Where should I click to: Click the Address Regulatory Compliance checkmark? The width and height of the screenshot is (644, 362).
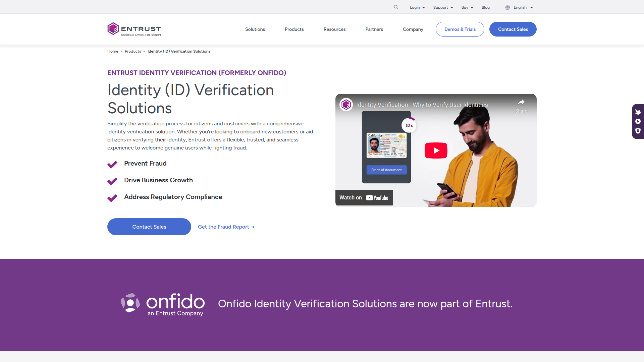pos(112,198)
